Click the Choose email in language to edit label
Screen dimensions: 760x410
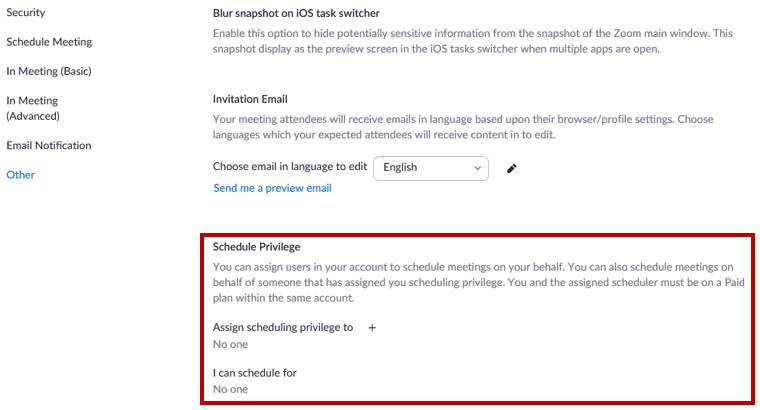(x=290, y=167)
